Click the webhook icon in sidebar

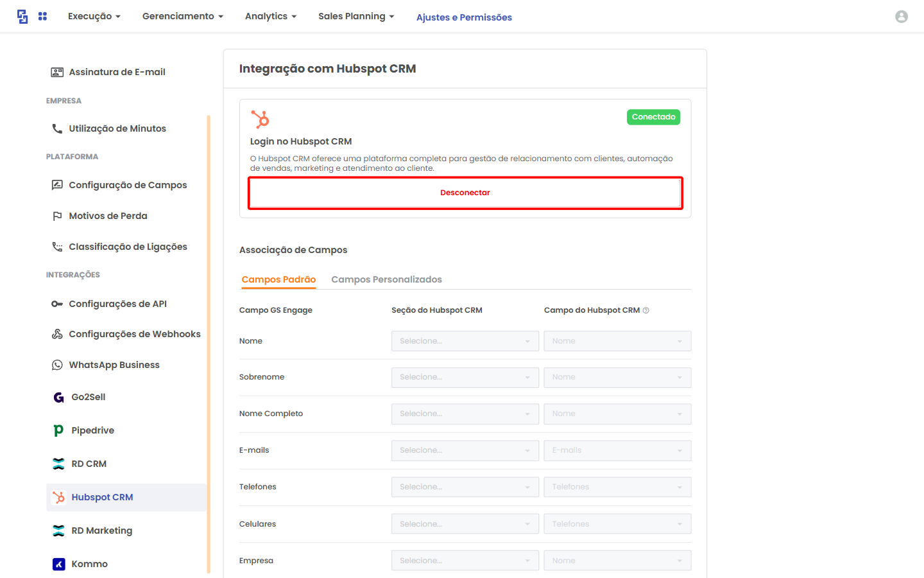tap(57, 334)
